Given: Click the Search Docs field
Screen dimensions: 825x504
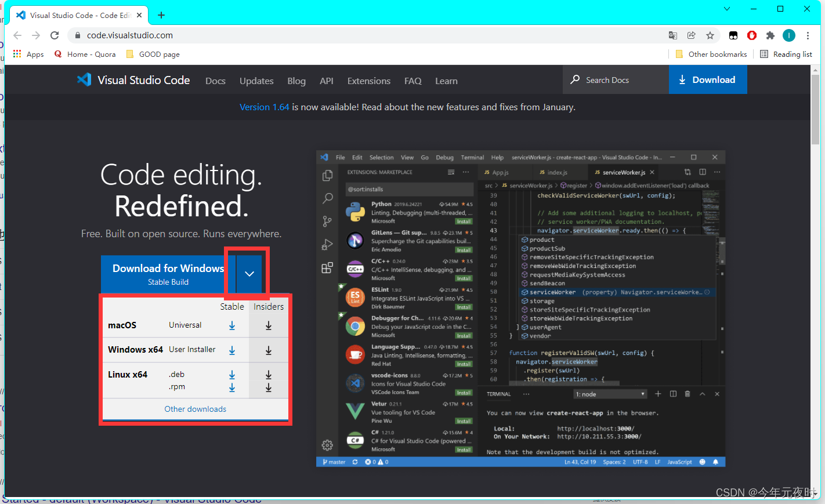Looking at the screenshot, I should [x=616, y=79].
